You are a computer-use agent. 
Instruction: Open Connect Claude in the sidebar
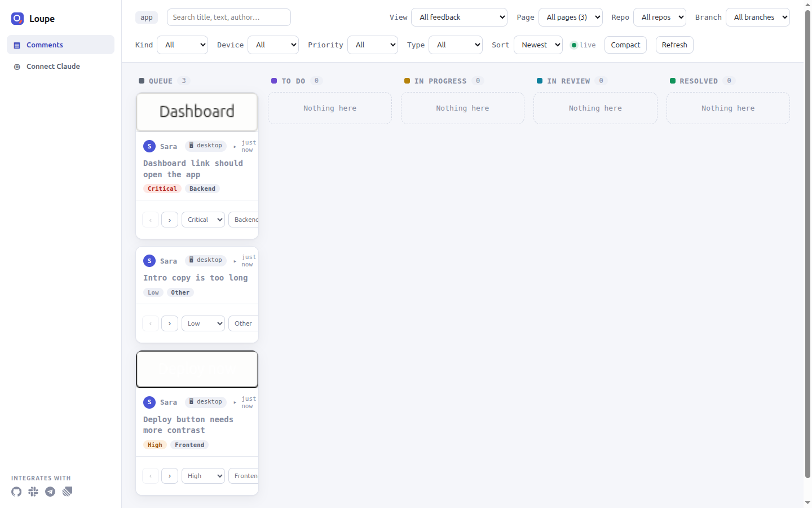pos(60,66)
